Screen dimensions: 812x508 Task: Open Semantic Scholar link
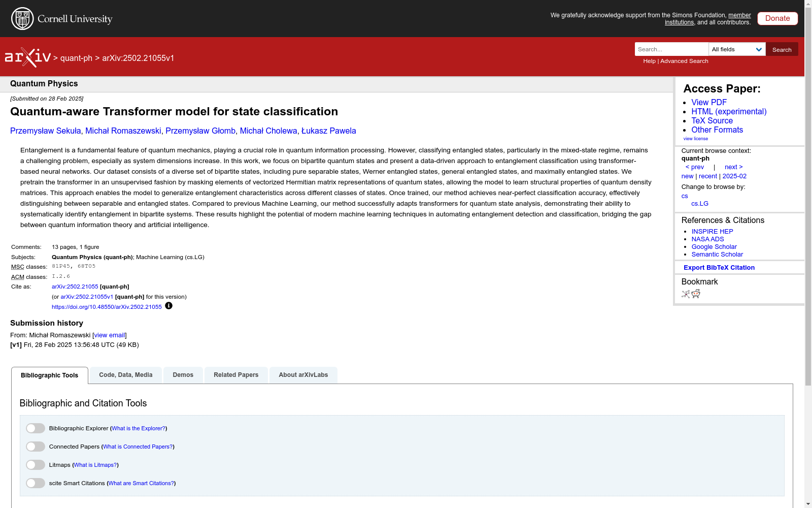click(717, 255)
